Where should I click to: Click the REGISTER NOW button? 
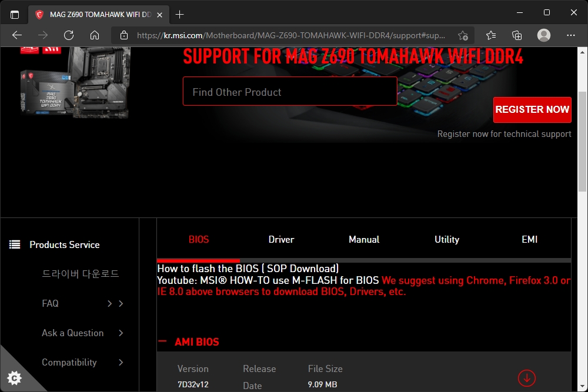[532, 110]
